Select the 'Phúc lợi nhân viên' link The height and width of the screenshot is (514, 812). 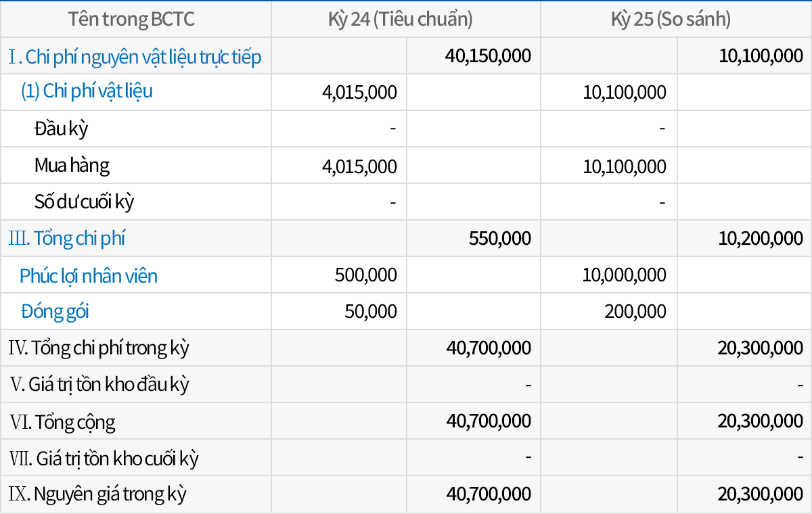(89, 276)
